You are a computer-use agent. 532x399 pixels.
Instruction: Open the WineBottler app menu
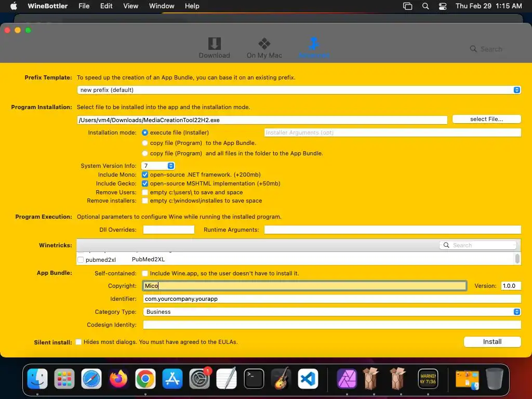tap(47, 6)
